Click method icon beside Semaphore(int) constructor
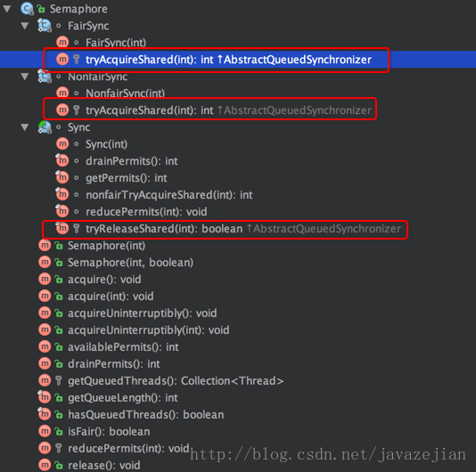 [45, 246]
